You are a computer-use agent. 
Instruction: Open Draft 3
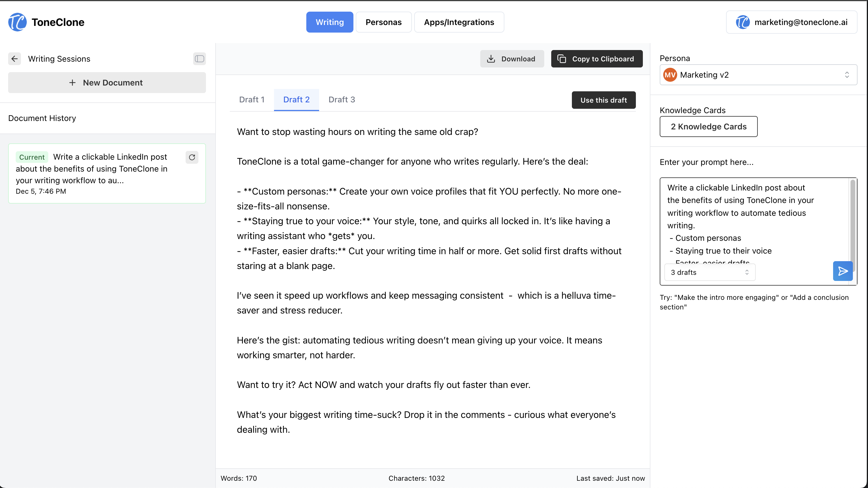coord(342,100)
